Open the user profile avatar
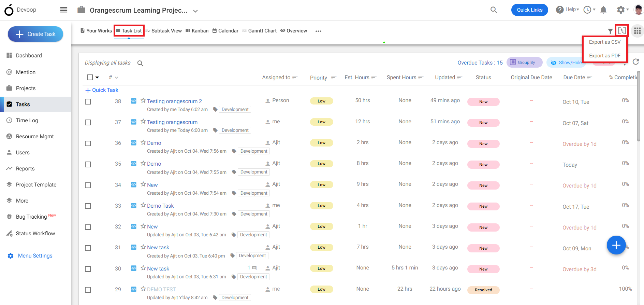This screenshot has height=305, width=644. (639, 10)
